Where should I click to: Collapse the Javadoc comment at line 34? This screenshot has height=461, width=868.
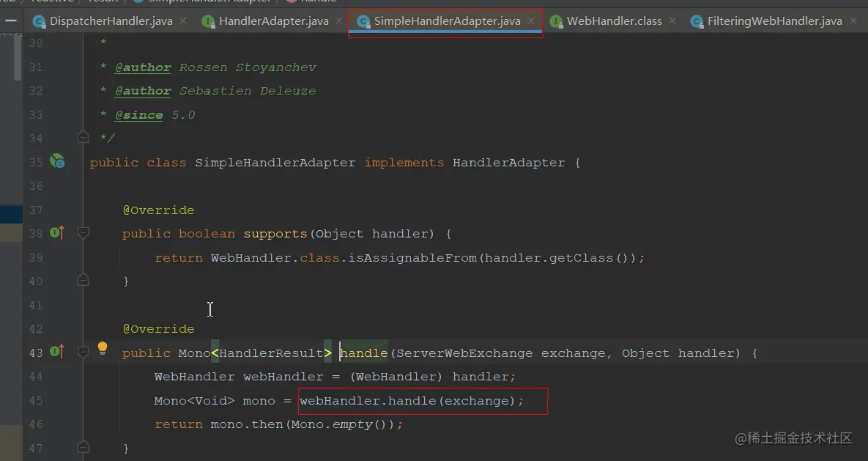[83, 136]
